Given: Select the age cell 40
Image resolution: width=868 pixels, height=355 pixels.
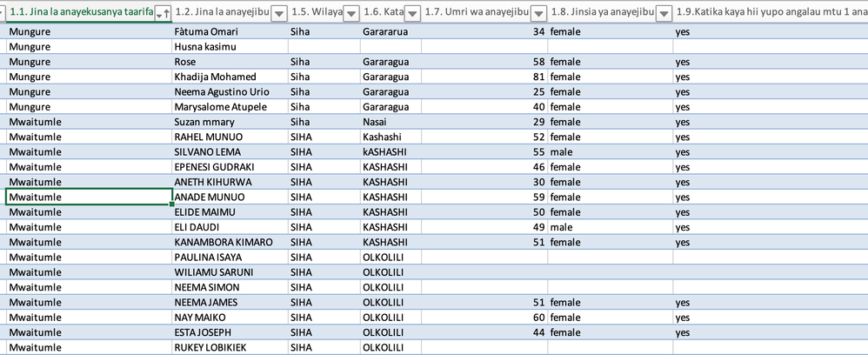Looking at the screenshot, I should (x=485, y=106).
